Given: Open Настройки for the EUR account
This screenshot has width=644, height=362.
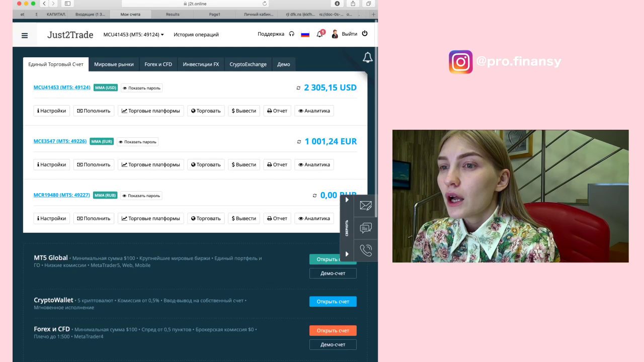Looking at the screenshot, I should (52, 164).
